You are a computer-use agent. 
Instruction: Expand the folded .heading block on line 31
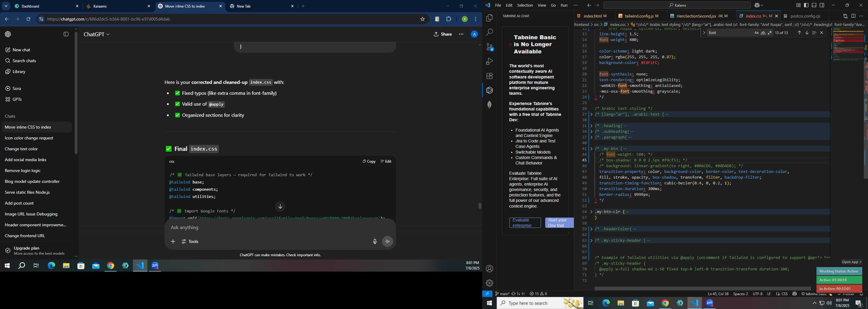[591, 126]
